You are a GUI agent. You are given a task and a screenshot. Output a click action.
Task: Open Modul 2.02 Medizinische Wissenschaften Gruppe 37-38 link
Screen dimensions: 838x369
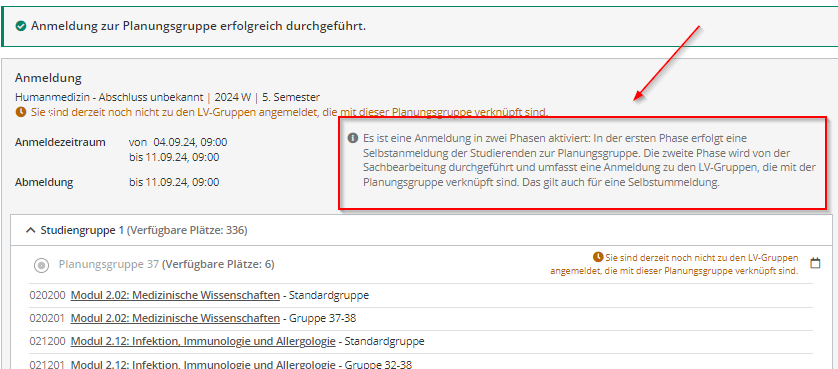pos(175,319)
